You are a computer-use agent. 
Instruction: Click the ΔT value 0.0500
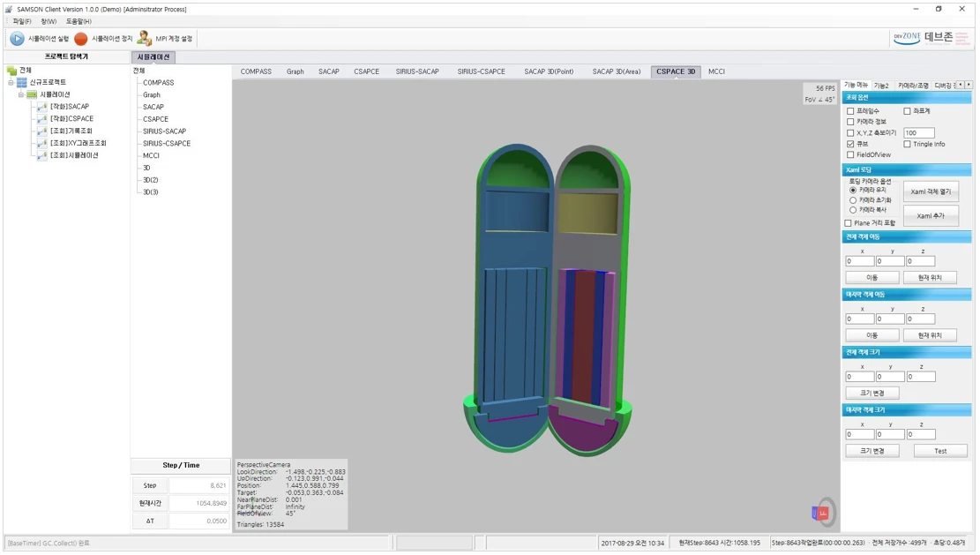(x=198, y=521)
